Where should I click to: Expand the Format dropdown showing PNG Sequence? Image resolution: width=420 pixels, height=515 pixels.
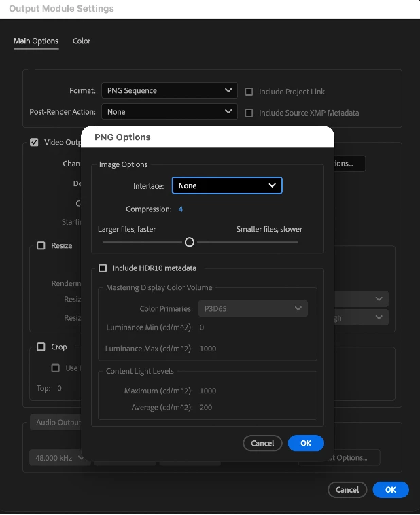coord(169,90)
